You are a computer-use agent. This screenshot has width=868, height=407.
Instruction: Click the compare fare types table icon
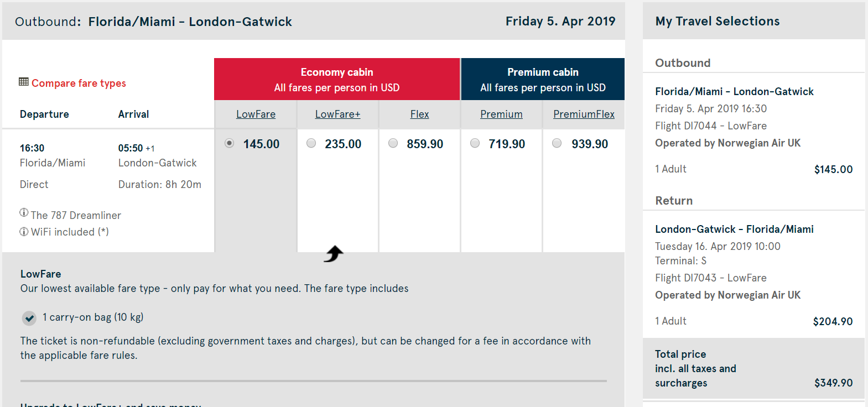pos(24,82)
